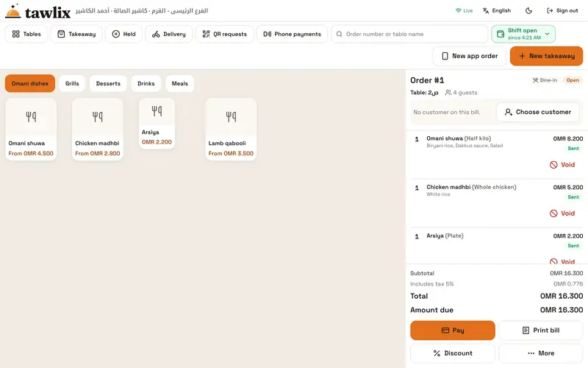Show Held orders
This screenshot has height=368, width=588.
point(123,34)
